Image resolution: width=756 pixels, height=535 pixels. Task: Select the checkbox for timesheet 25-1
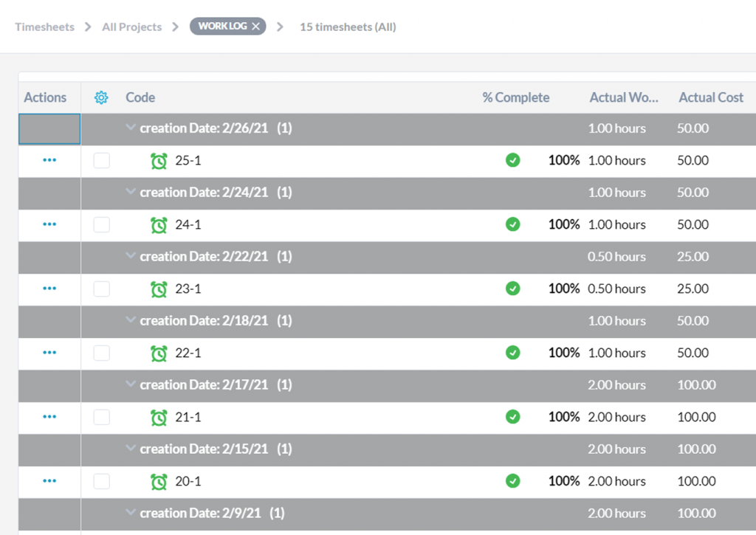coord(102,161)
